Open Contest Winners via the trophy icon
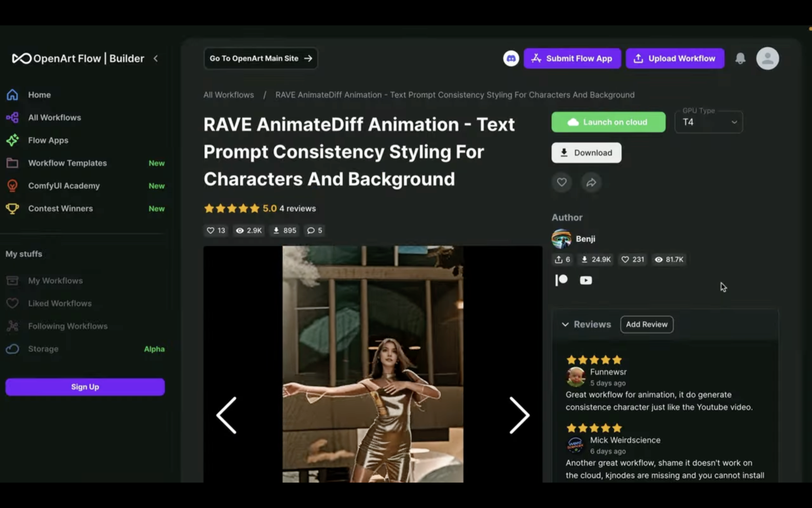 click(x=12, y=208)
